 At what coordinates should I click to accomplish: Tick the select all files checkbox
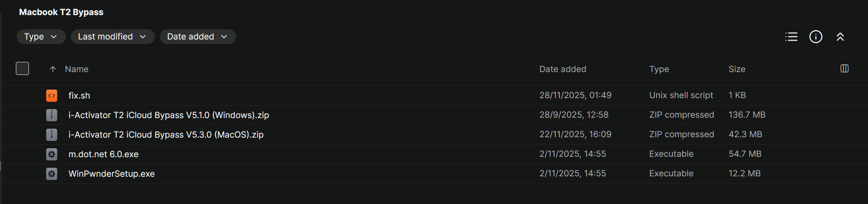tap(22, 68)
